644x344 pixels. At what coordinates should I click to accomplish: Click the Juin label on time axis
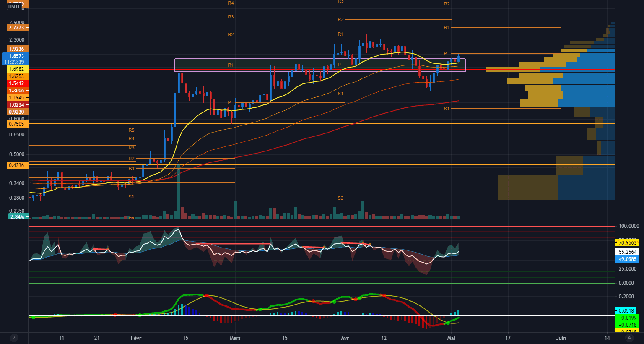tap(561, 338)
